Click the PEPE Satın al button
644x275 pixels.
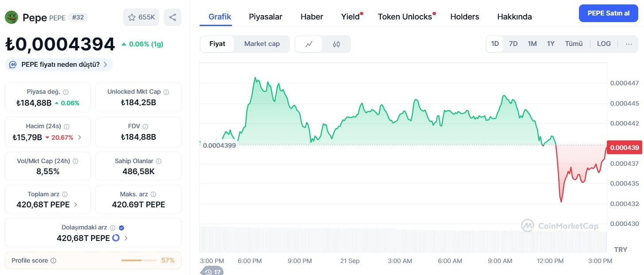609,13
